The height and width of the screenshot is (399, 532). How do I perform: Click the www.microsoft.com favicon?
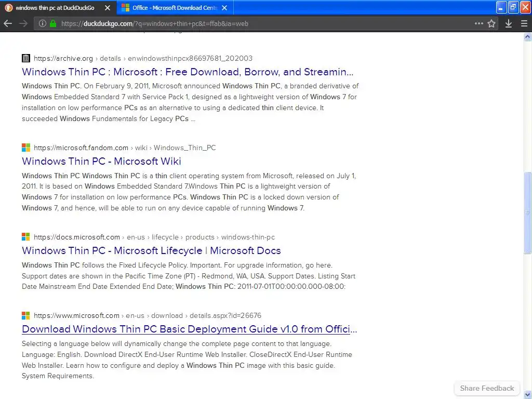coord(26,315)
